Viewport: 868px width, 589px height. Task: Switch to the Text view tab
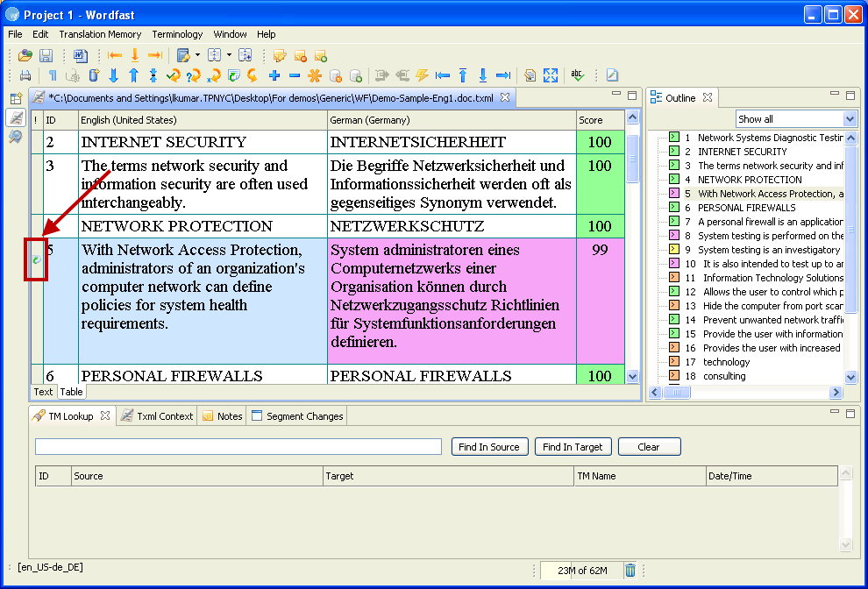tap(43, 392)
